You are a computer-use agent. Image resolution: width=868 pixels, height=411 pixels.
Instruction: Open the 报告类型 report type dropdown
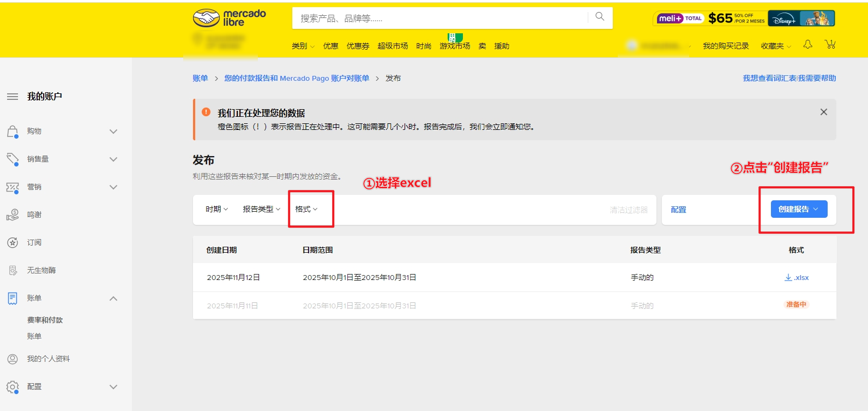pyautogui.click(x=261, y=210)
